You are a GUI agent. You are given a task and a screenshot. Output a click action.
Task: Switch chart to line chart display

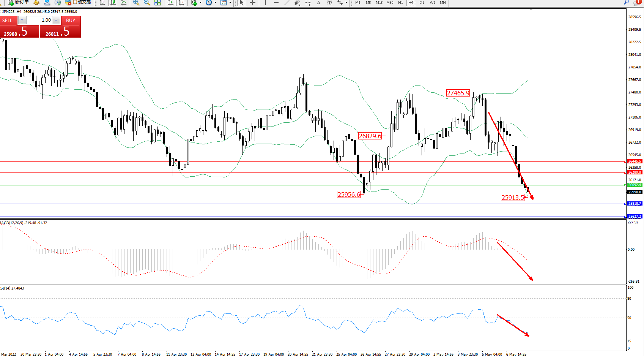[124, 3]
